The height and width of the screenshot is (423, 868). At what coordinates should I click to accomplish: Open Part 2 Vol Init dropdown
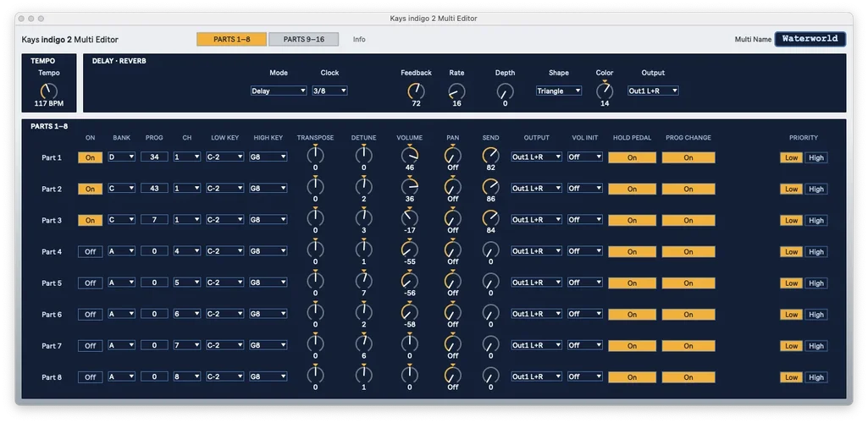click(585, 189)
